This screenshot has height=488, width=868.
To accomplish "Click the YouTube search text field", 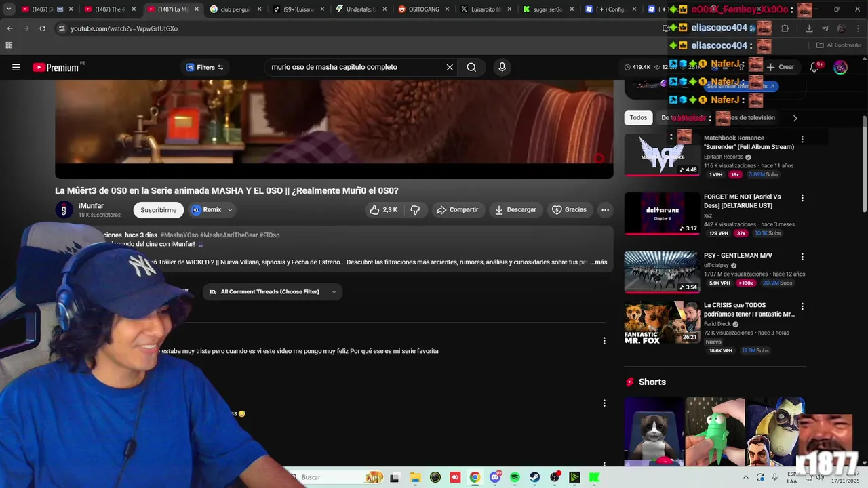I will 355,67.
